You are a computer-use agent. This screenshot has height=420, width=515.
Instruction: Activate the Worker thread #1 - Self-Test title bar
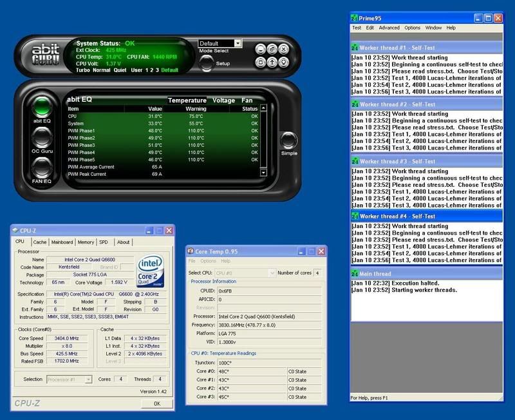coord(427,48)
